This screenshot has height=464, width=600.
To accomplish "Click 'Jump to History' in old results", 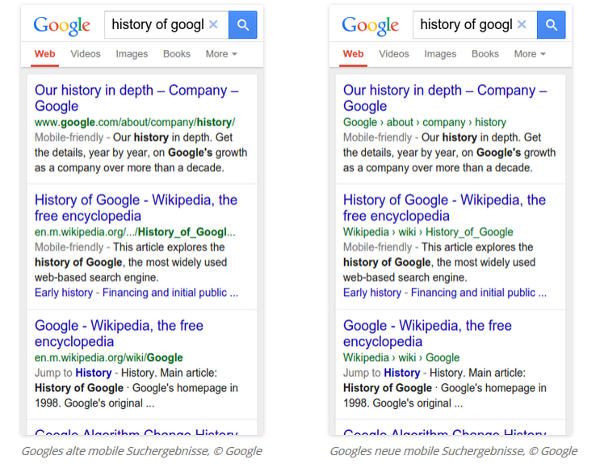I will pyautogui.click(x=73, y=373).
